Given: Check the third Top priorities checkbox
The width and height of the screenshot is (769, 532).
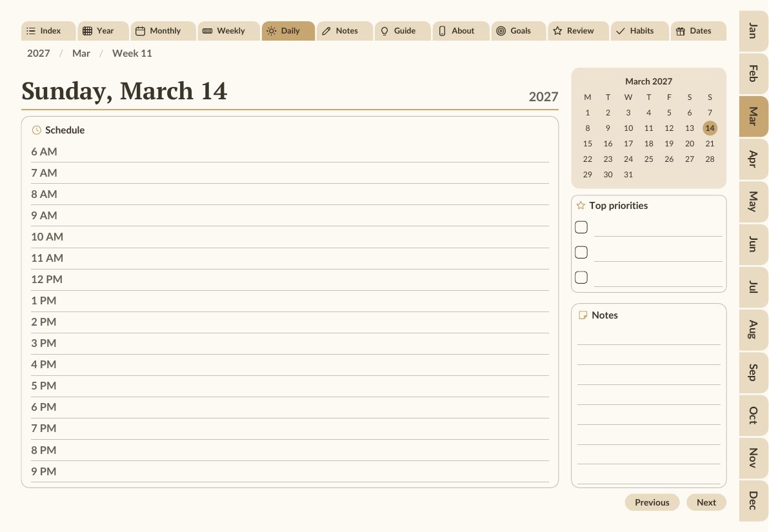Looking at the screenshot, I should coord(581,277).
